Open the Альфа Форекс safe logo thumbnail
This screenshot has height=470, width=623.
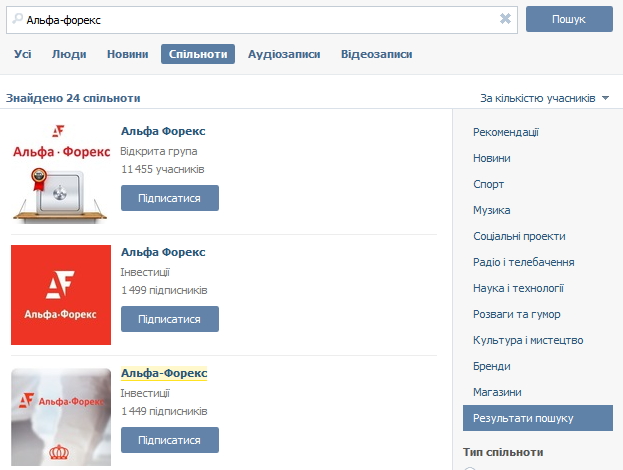(61, 173)
